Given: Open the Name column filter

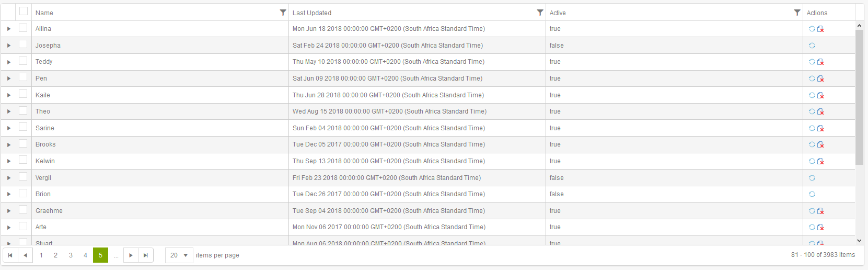Looking at the screenshot, I should pos(283,13).
